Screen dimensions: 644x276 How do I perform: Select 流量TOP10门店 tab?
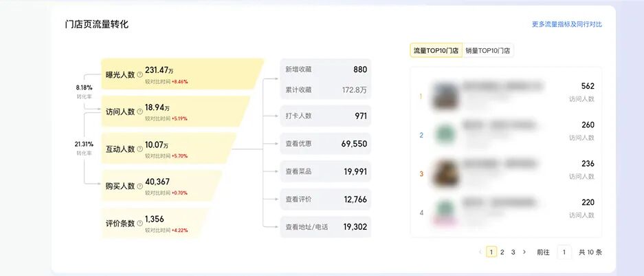click(436, 50)
